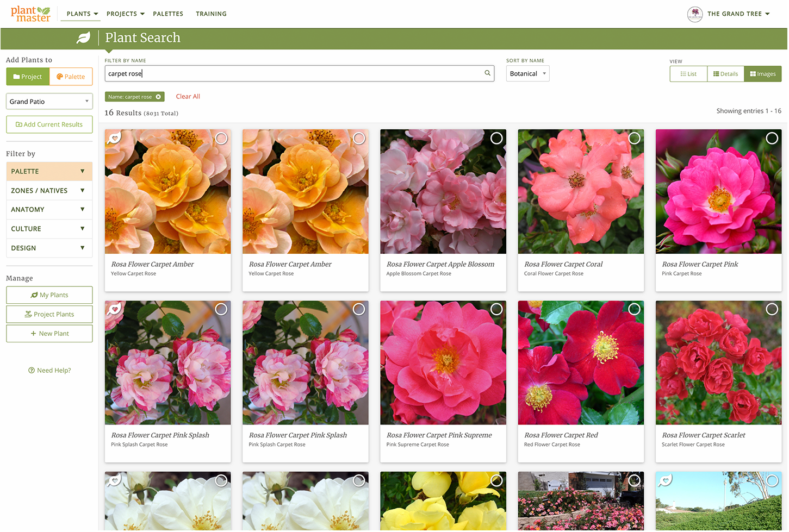Create a New Plant
Image resolution: width=789 pixels, height=532 pixels.
pos(49,334)
